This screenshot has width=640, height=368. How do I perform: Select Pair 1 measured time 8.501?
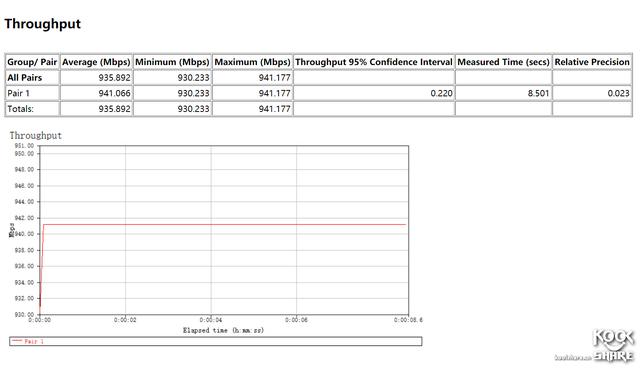point(538,93)
